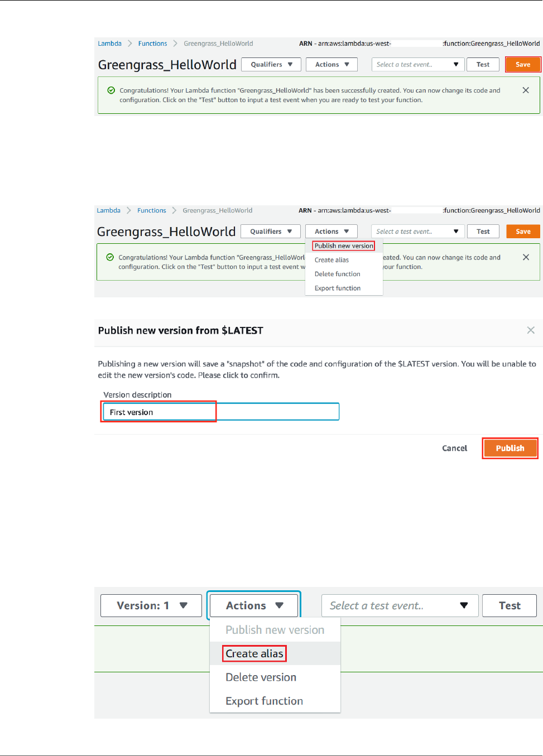Open large 'Select a test event' dropdown

click(400, 606)
